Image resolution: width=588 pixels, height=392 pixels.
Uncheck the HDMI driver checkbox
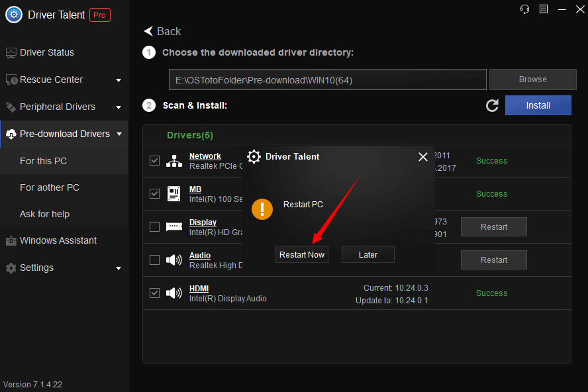click(154, 293)
